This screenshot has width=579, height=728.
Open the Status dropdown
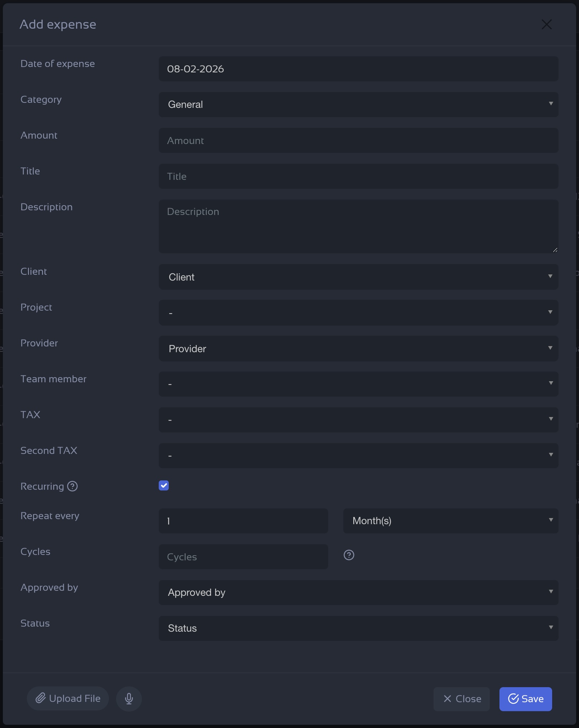click(358, 628)
